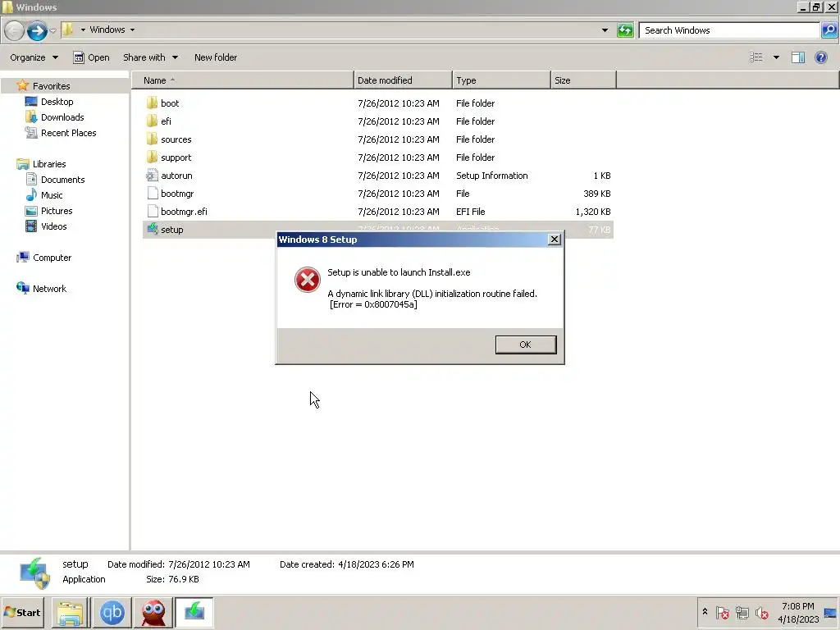Open the Start menu
Screen dimensions: 840x630
tap(22, 612)
